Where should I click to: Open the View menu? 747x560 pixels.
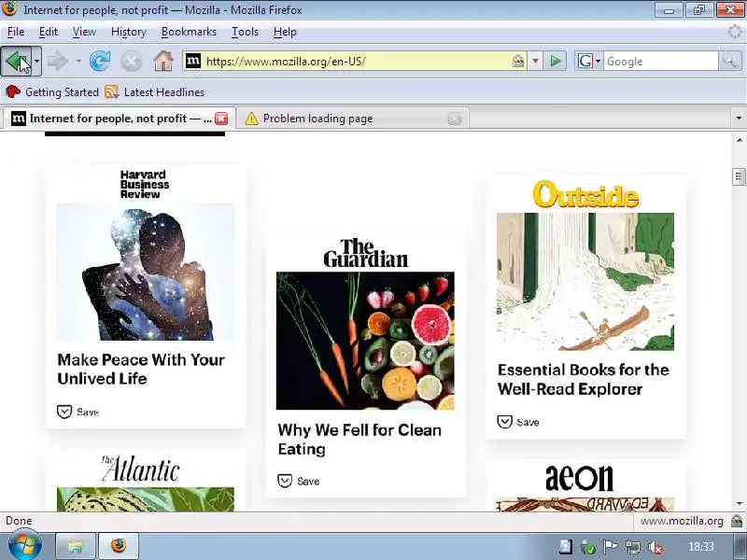(84, 32)
